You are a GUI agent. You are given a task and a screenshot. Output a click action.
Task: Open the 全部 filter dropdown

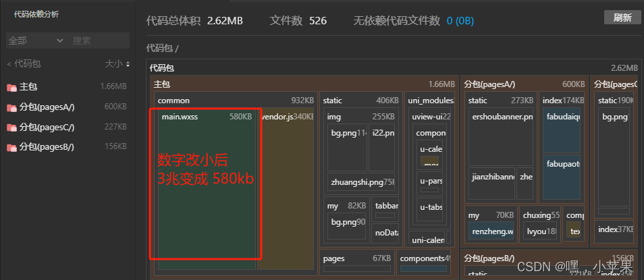point(36,40)
